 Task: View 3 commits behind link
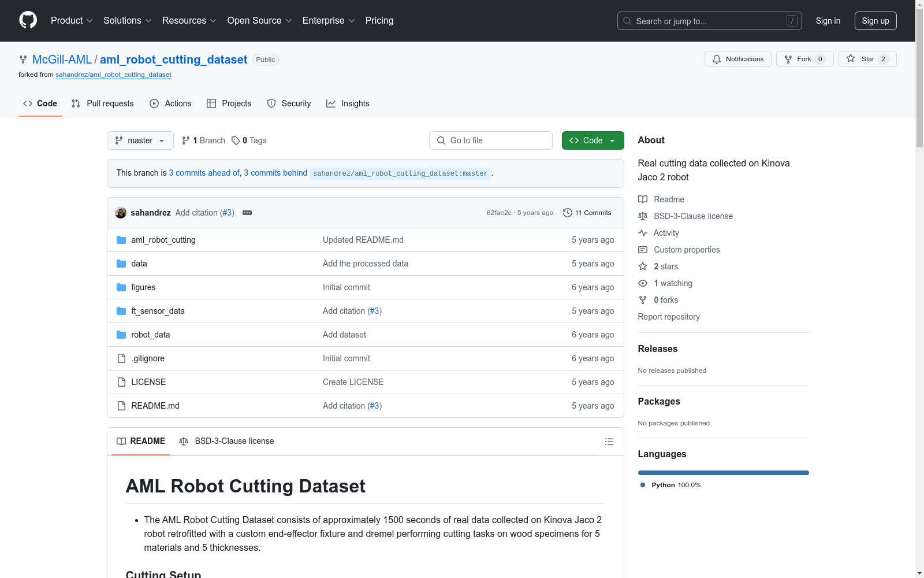(x=275, y=173)
